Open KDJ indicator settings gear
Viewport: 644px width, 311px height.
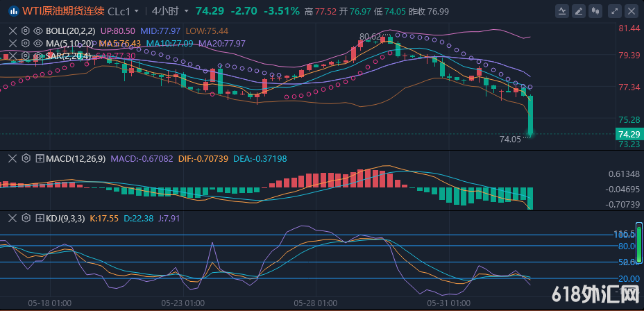click(26, 218)
